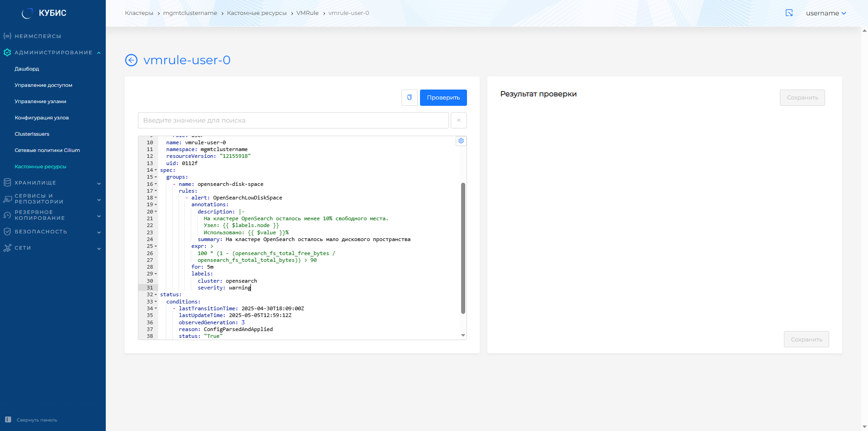The image size is (868, 431).
Task: Focus the search value input field
Action: pos(293,120)
